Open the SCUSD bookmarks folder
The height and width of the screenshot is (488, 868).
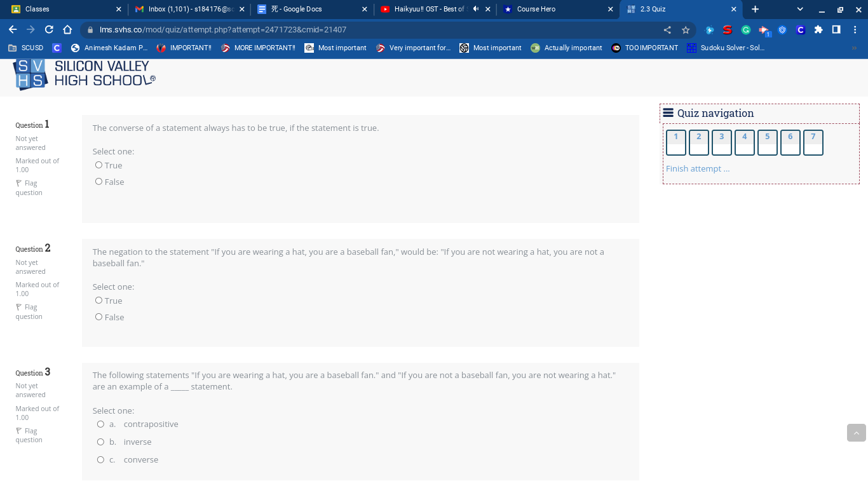26,48
